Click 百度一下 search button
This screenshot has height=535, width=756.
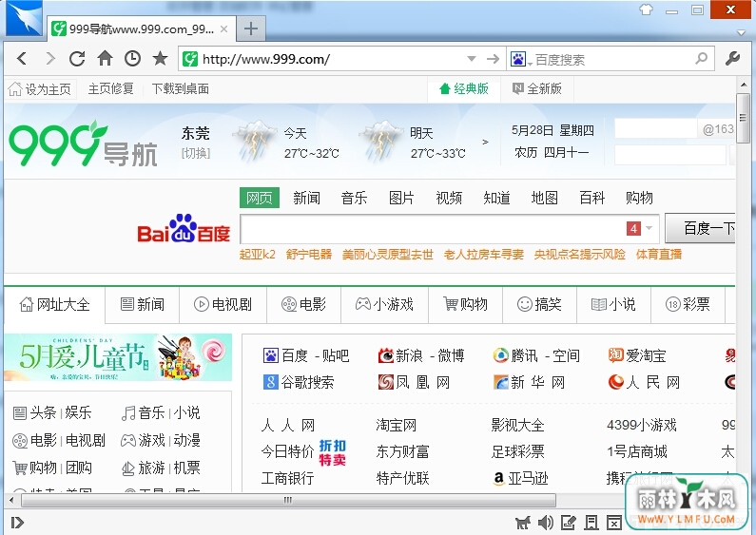click(700, 228)
